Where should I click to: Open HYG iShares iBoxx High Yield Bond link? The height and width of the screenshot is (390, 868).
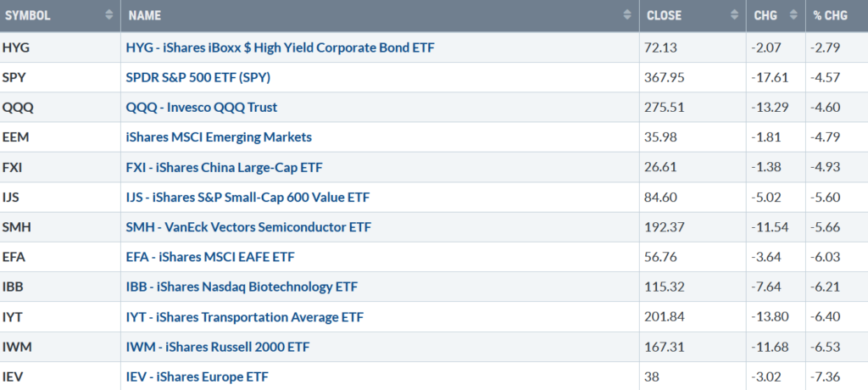pyautogui.click(x=280, y=47)
